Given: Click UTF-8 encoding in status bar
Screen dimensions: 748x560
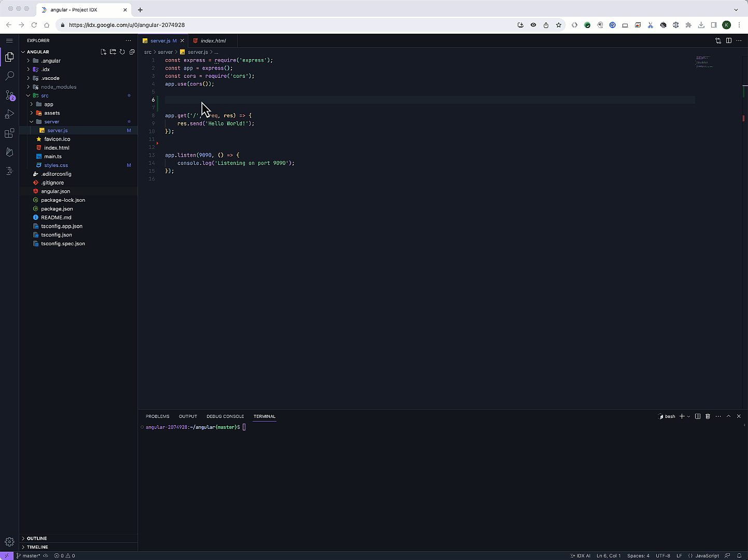Looking at the screenshot, I should tap(663, 556).
